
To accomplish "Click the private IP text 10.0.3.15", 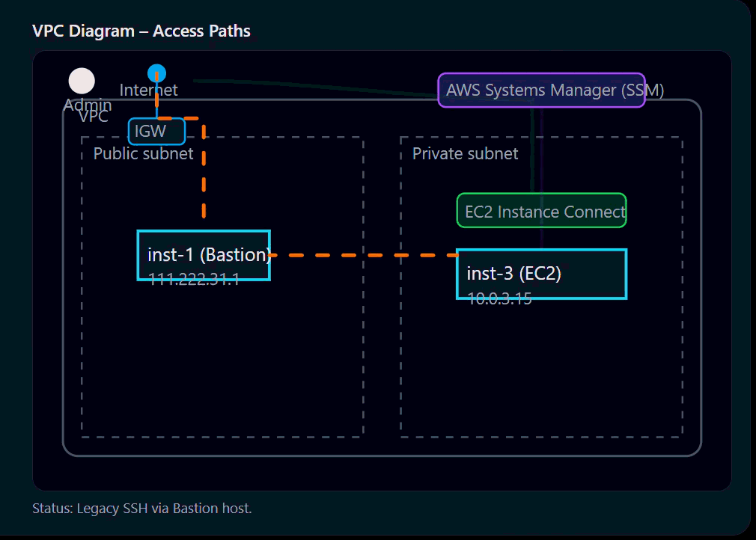I will [x=499, y=298].
